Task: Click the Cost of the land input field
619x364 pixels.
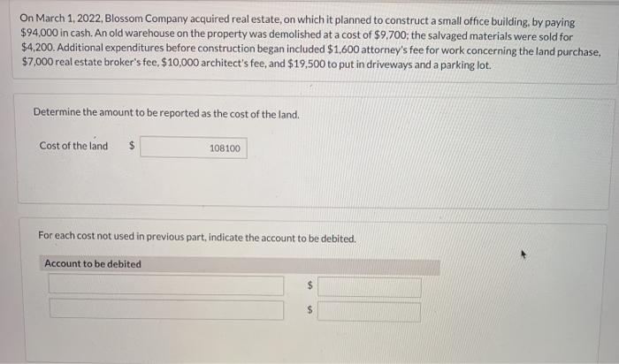Action: [x=194, y=148]
